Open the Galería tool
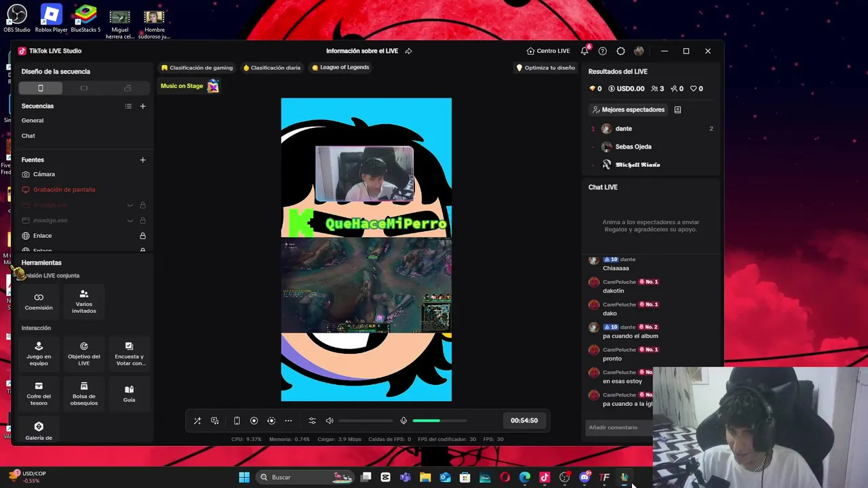The height and width of the screenshot is (488, 868). 39,430
